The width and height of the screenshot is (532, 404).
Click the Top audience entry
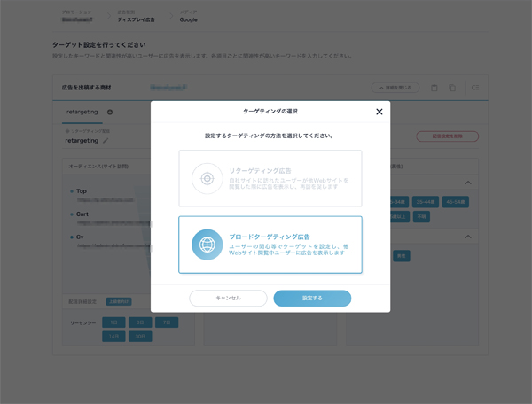pyautogui.click(x=82, y=191)
